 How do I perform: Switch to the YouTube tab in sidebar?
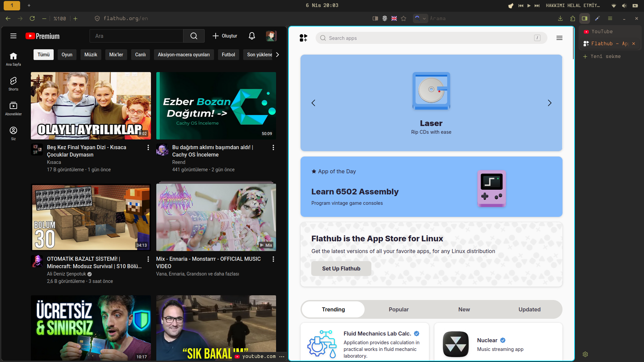(x=610, y=32)
